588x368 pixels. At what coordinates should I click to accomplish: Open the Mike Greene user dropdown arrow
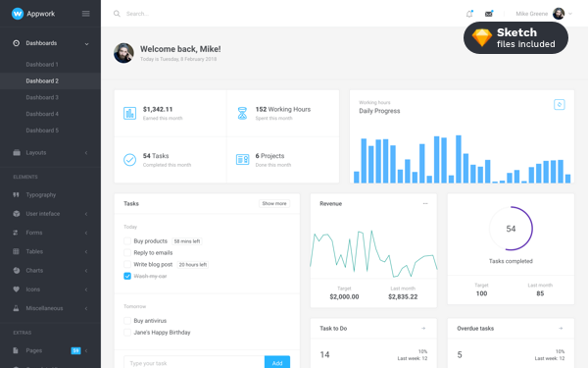pyautogui.click(x=570, y=14)
